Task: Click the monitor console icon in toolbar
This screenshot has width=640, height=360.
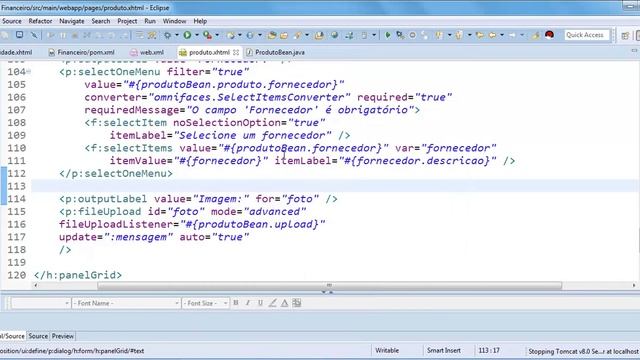Action: tap(19, 35)
